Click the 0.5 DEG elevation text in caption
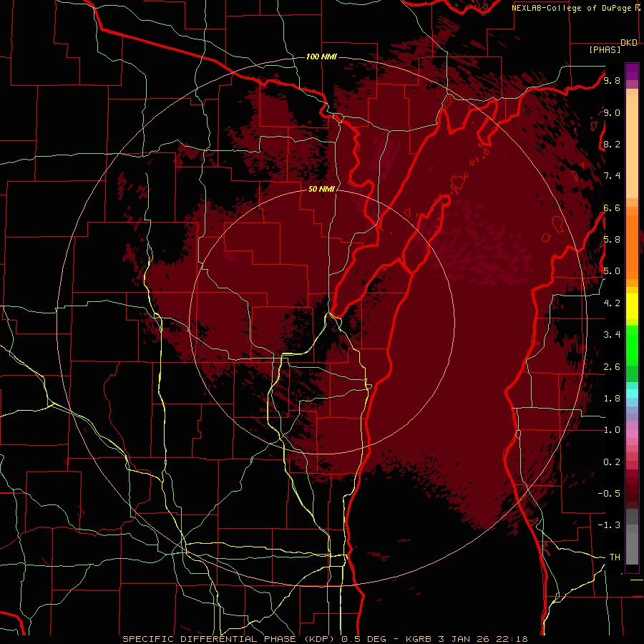 [x=364, y=639]
